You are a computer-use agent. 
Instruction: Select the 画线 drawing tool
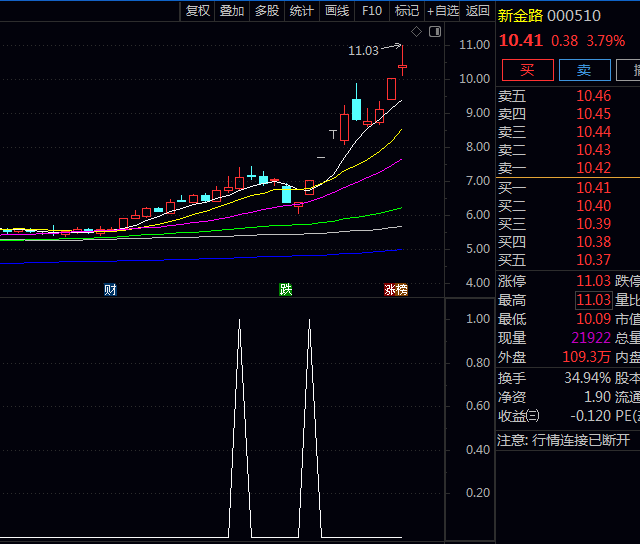[337, 11]
